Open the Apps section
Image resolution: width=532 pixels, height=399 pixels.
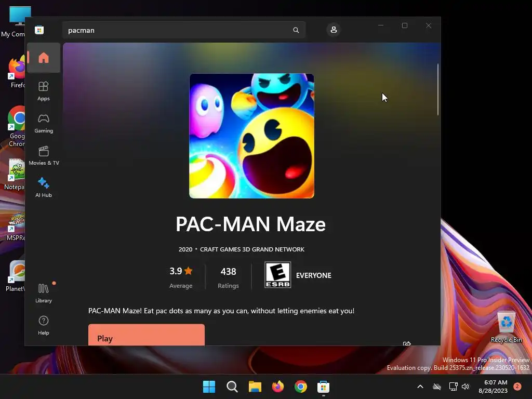[44, 91]
